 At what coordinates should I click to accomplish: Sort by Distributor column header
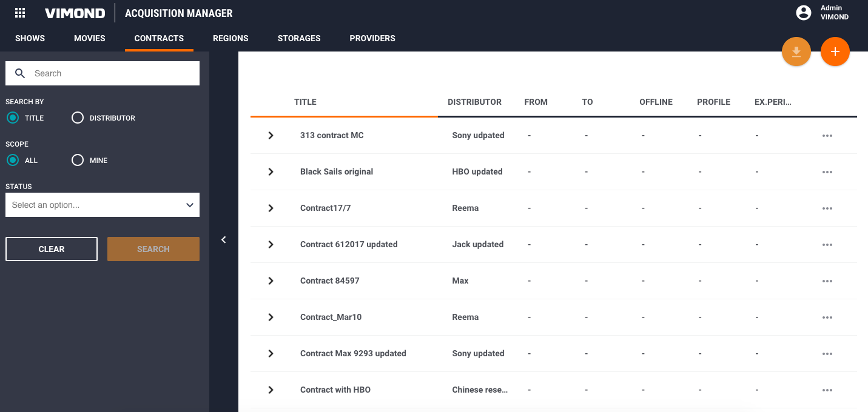click(x=474, y=102)
